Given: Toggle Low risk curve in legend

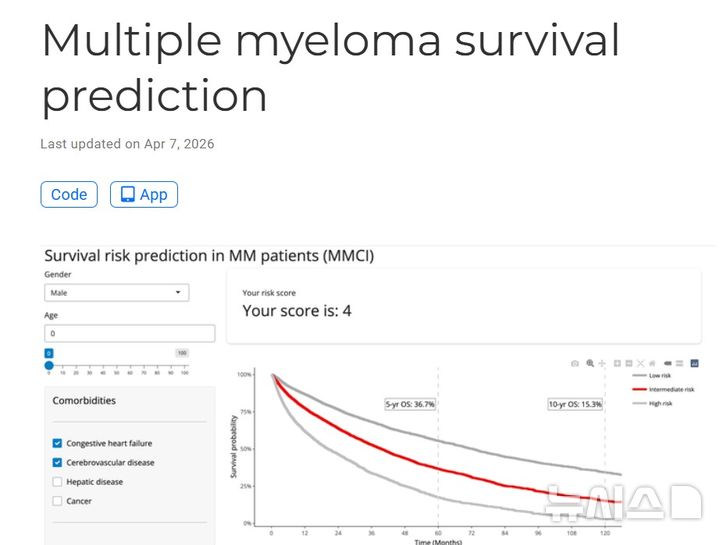Looking at the screenshot, I should point(652,376).
